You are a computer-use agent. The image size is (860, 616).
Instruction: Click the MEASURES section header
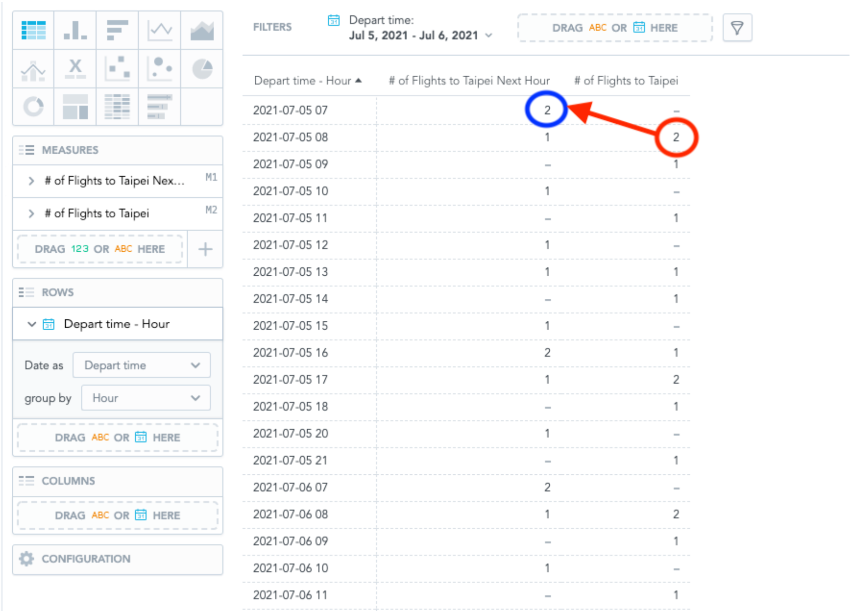pos(118,150)
